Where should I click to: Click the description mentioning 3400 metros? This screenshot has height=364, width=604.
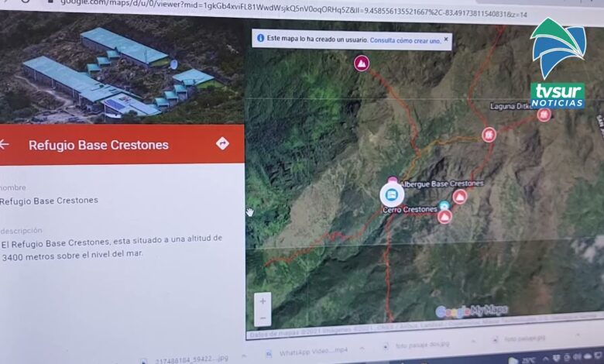(112, 247)
